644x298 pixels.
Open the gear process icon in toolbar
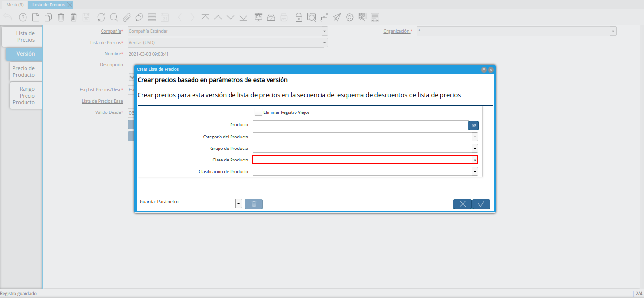(x=349, y=18)
